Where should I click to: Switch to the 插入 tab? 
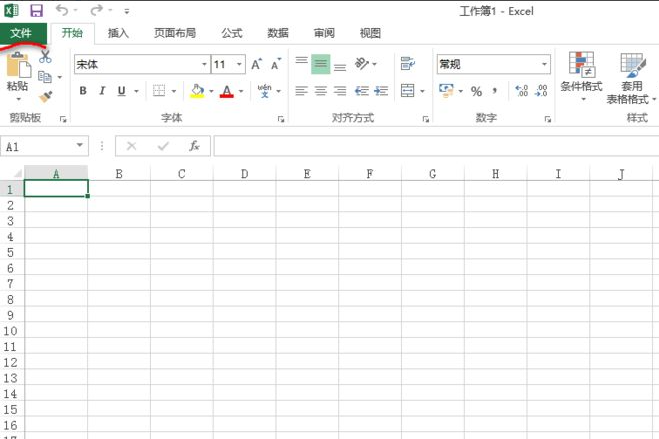118,33
